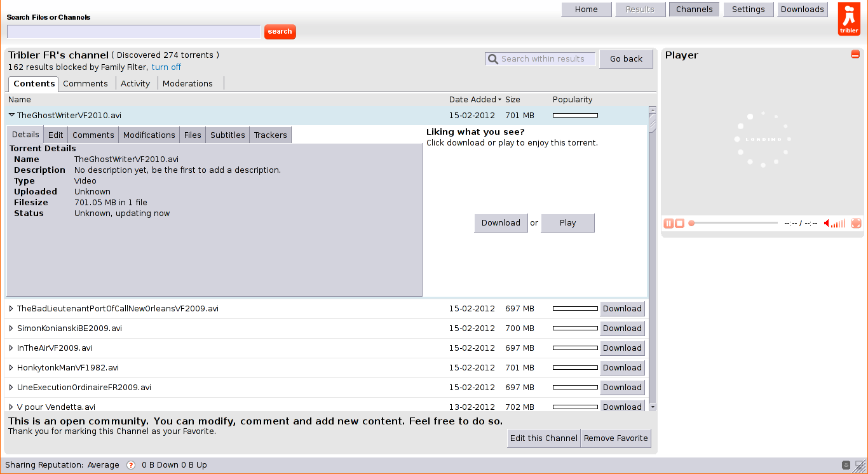This screenshot has width=868, height=474.
Task: Open the Settings page
Action: pyautogui.click(x=748, y=10)
